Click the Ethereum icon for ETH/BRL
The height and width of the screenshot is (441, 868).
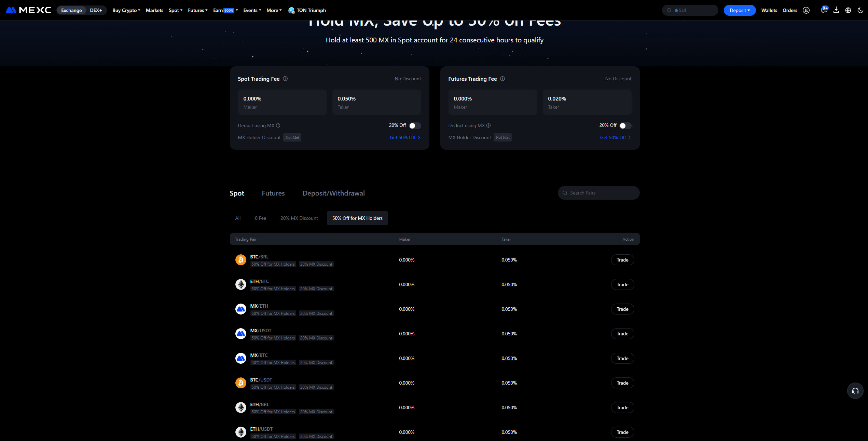tap(241, 407)
